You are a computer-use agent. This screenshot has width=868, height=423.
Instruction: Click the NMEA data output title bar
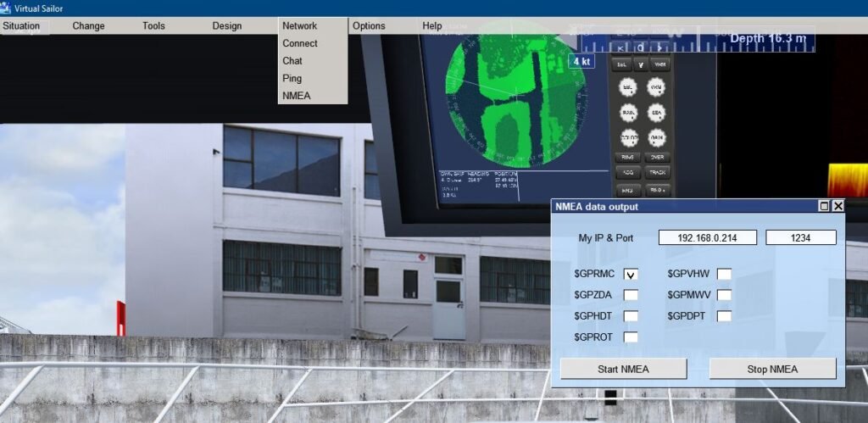coord(685,207)
